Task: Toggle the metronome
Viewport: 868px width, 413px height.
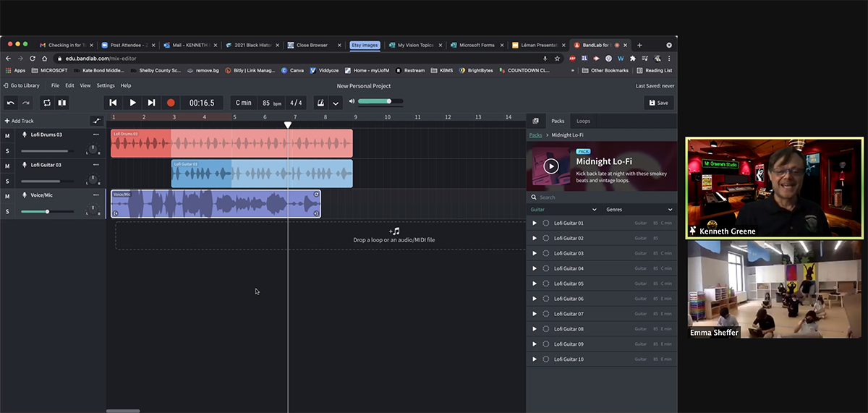Action: [x=320, y=103]
